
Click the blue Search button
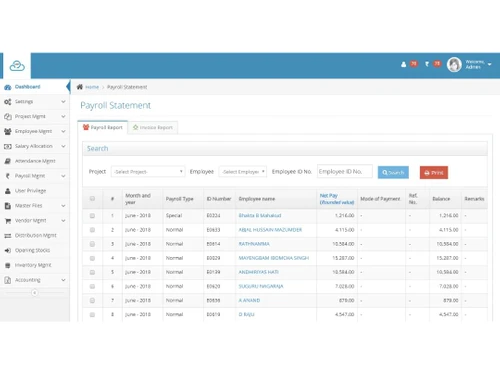coord(393,172)
